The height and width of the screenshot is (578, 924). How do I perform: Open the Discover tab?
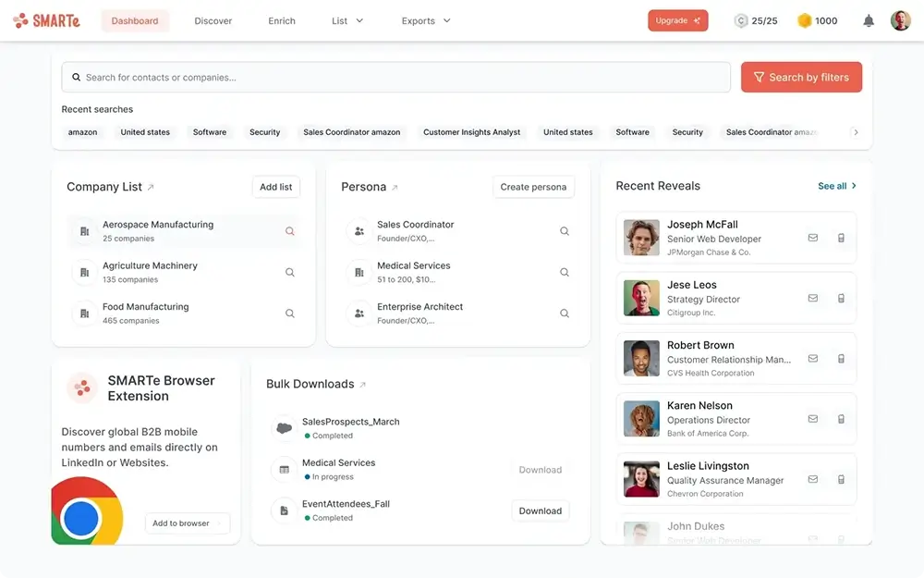click(x=213, y=20)
